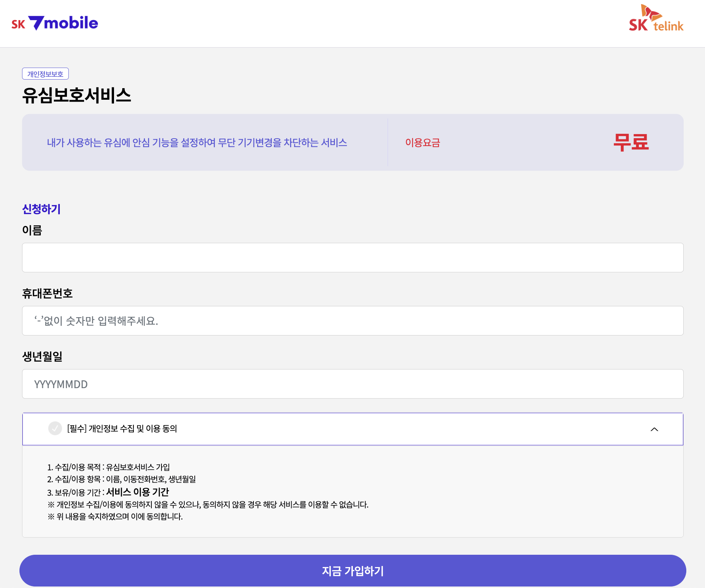Click the 이용요금 label
Image resolution: width=705 pixels, height=588 pixels.
[x=422, y=143]
